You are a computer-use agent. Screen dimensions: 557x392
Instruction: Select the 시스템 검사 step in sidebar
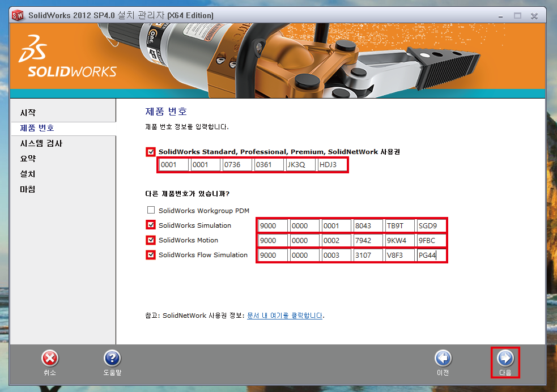[x=41, y=143]
